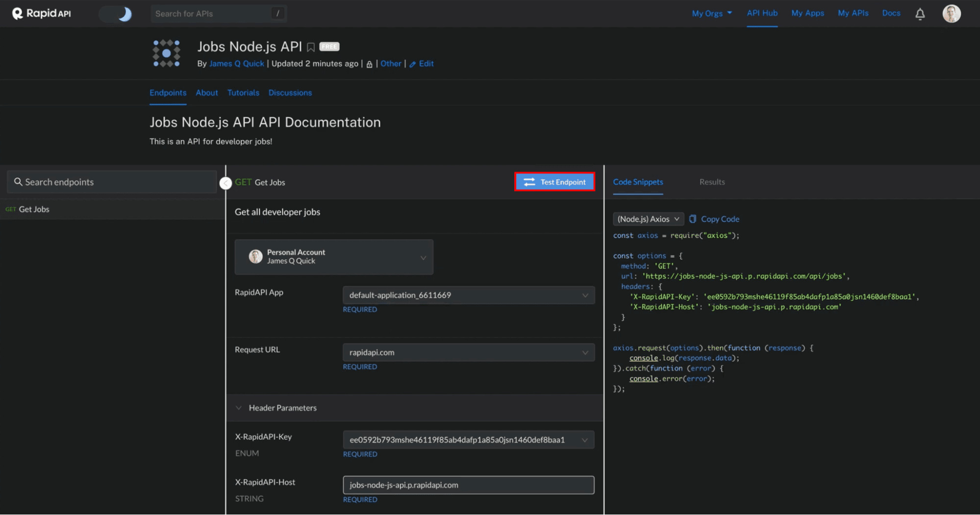The width and height of the screenshot is (980, 515).
Task: Open James Q Quick author profile link
Action: [x=236, y=64]
